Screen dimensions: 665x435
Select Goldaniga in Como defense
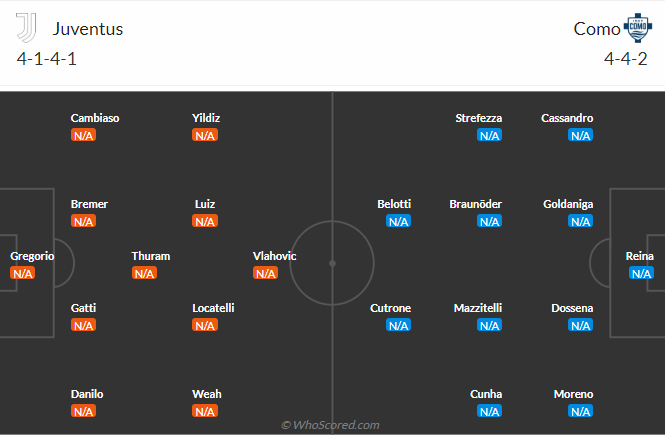pos(568,204)
